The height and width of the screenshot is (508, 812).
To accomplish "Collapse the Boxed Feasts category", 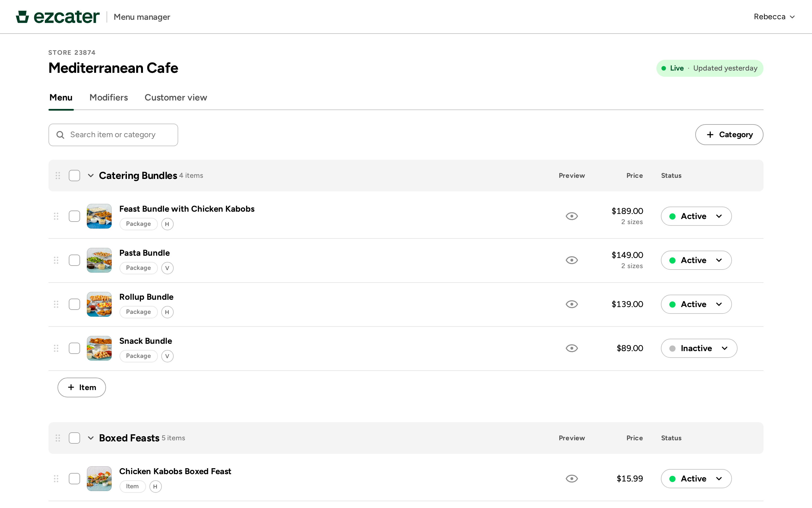I will pos(91,438).
